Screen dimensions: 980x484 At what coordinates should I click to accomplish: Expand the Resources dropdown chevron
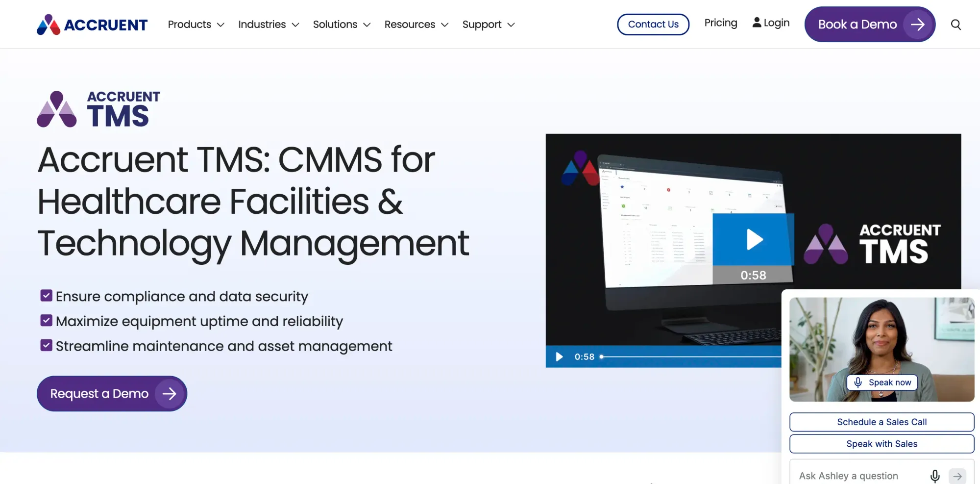click(x=444, y=25)
